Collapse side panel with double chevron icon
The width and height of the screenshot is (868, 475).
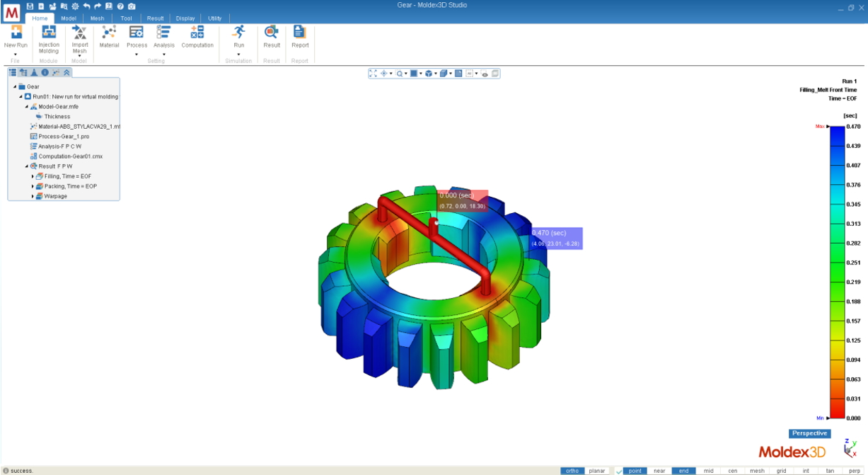click(66, 72)
